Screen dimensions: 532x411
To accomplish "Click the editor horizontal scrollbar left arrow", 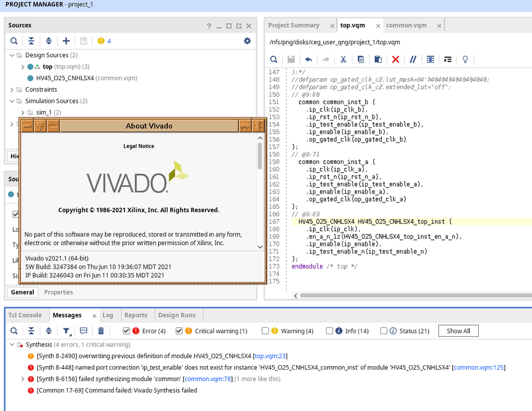I will click(x=296, y=296).
